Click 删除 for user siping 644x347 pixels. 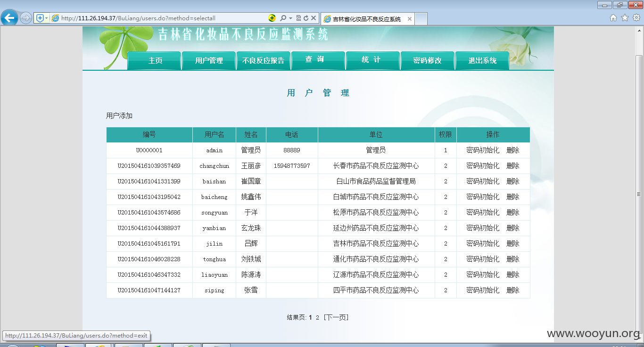click(513, 290)
